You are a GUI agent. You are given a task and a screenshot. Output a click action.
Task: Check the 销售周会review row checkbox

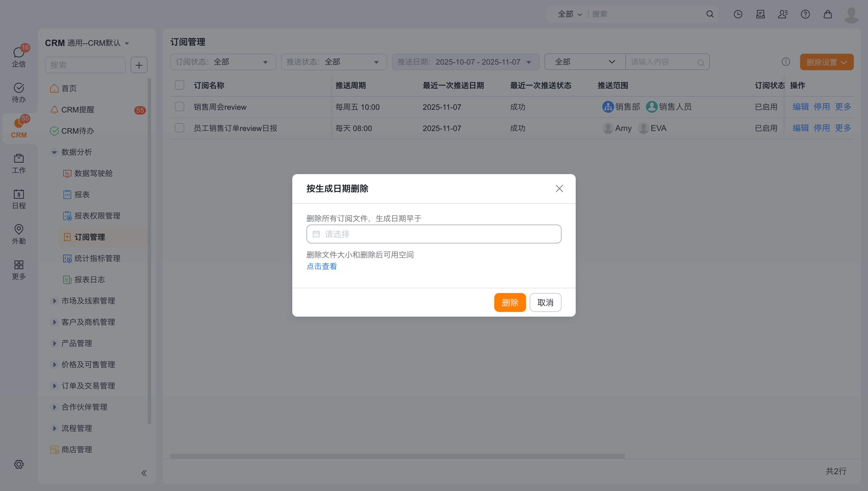(180, 107)
